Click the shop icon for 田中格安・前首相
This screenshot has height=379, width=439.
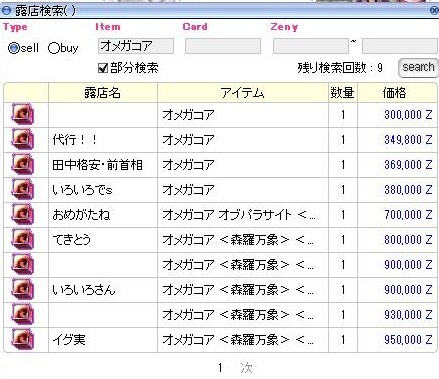23,164
